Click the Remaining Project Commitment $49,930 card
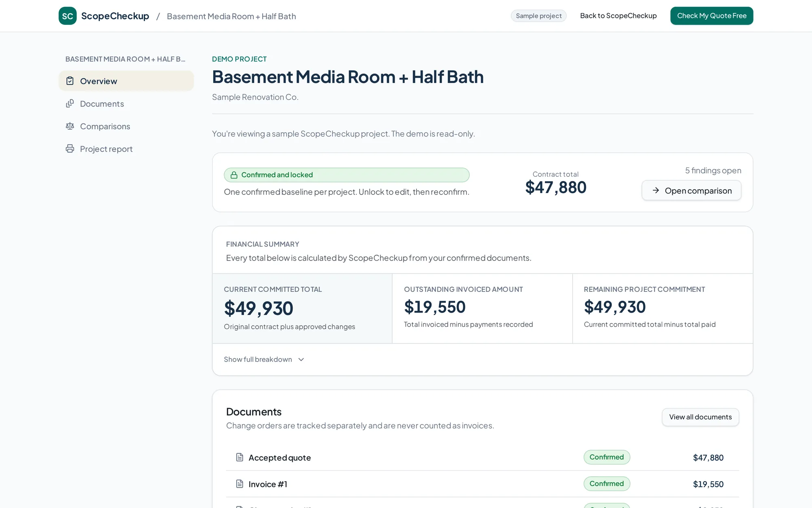This screenshot has height=508, width=812. [x=663, y=308]
